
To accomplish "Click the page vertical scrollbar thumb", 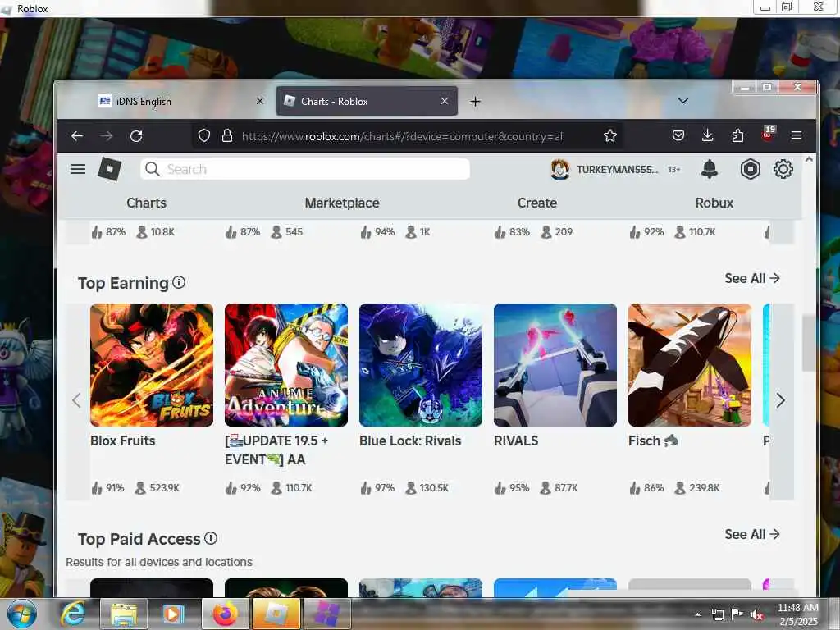I will click(x=808, y=344).
